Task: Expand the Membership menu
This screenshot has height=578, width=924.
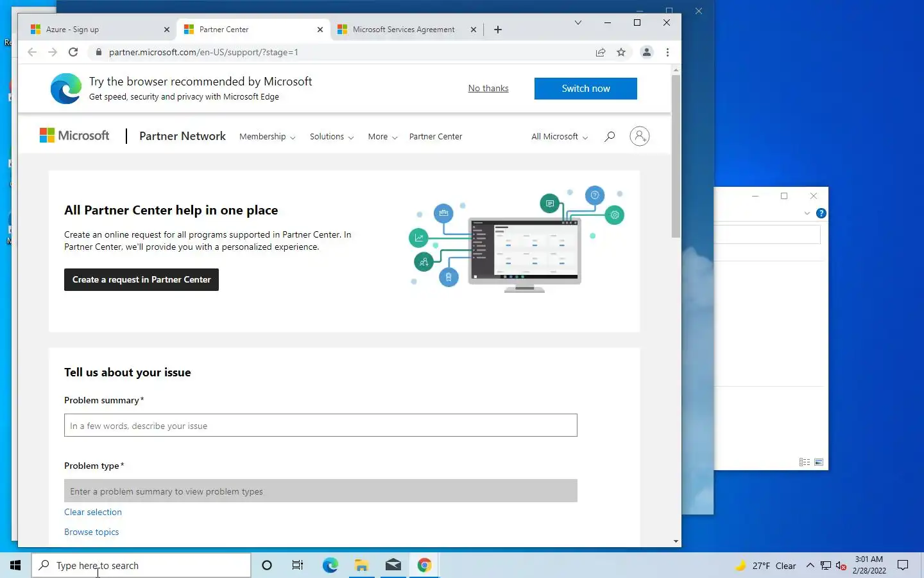Action: [x=267, y=137]
